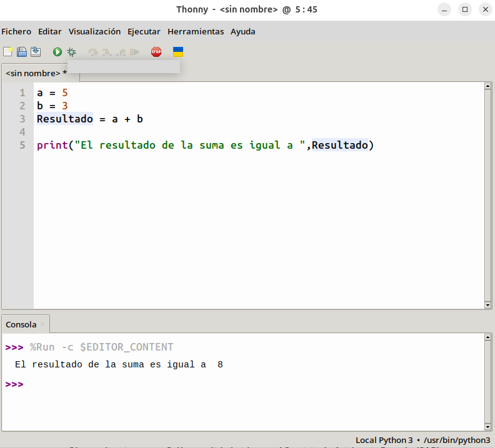This screenshot has width=495, height=448.
Task: Open the Visualización menu
Action: tap(95, 31)
